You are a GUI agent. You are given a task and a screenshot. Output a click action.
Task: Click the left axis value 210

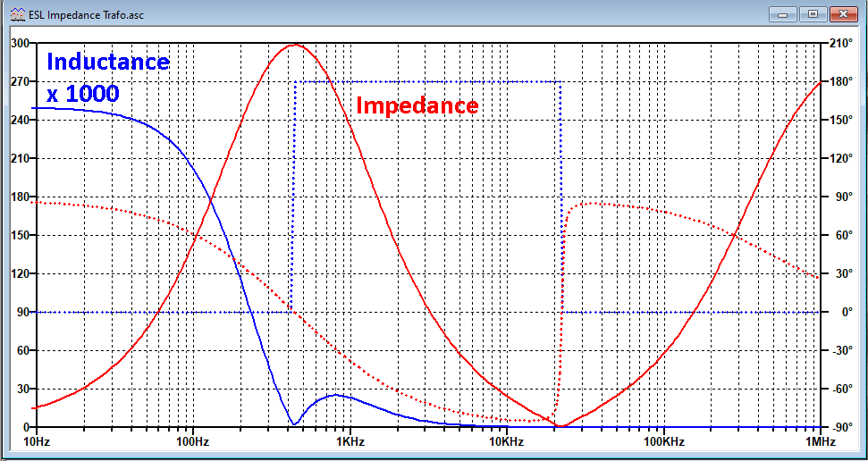[20, 158]
